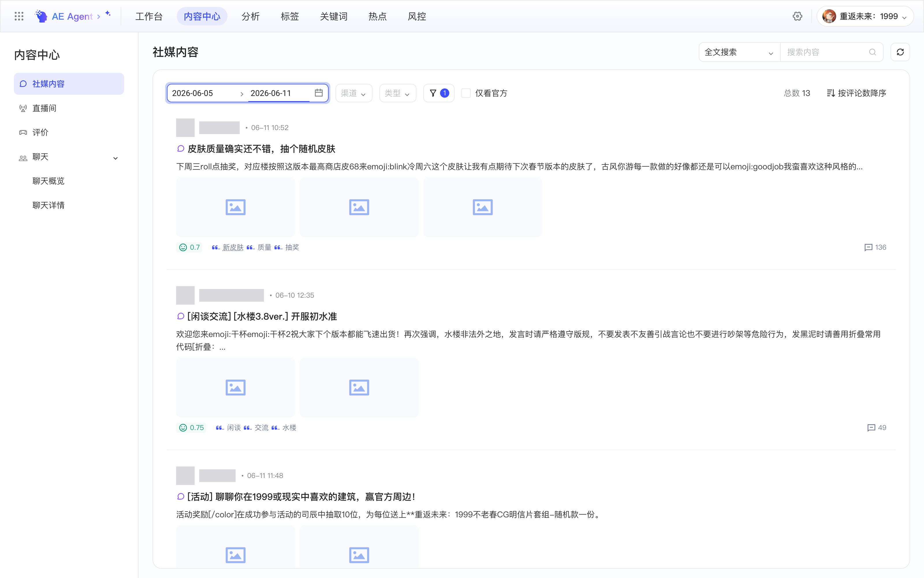Open the third image of the 皮肤质量 post
This screenshot has width=924, height=578.
pyautogui.click(x=483, y=207)
